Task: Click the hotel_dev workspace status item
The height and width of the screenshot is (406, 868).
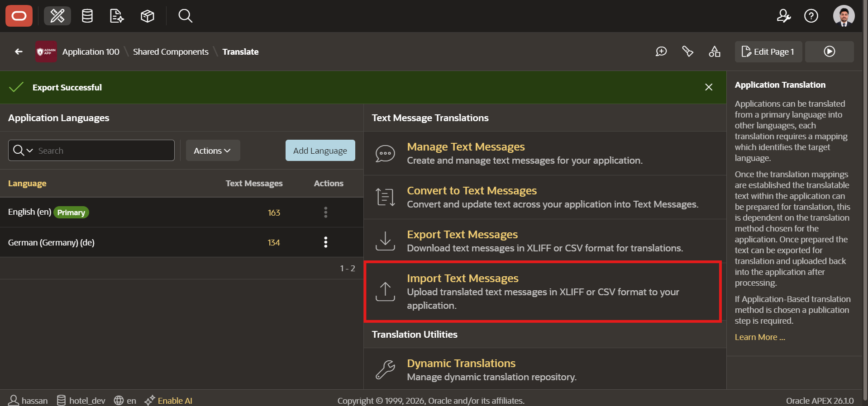Action: (x=81, y=401)
